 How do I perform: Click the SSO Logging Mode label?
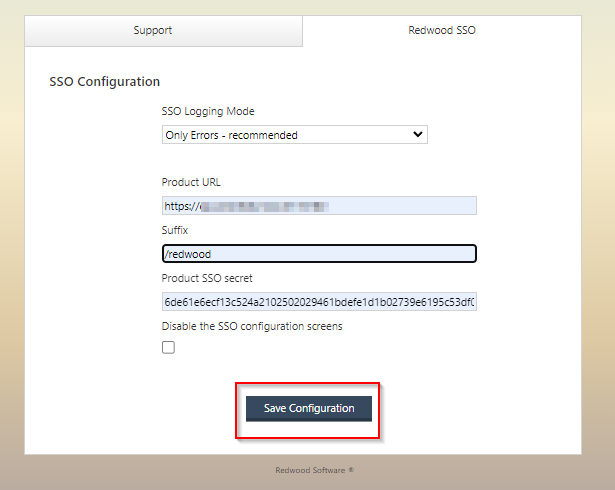[208, 111]
